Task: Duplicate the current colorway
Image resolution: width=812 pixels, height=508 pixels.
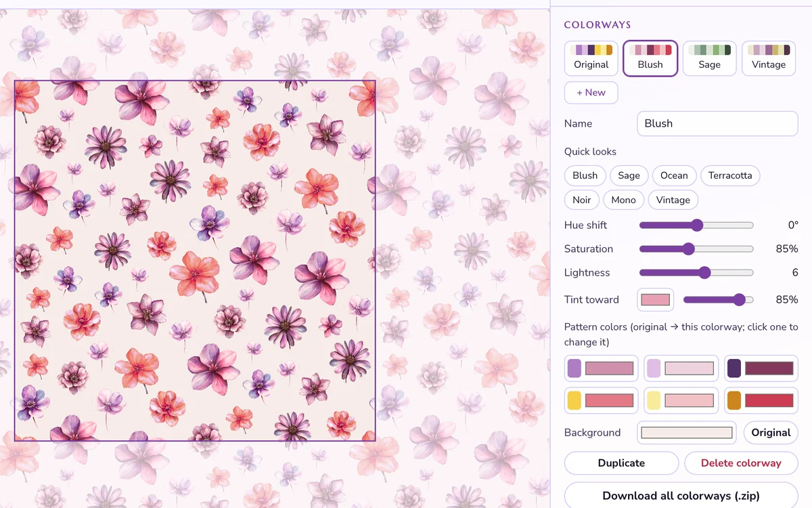Action: coord(621,463)
